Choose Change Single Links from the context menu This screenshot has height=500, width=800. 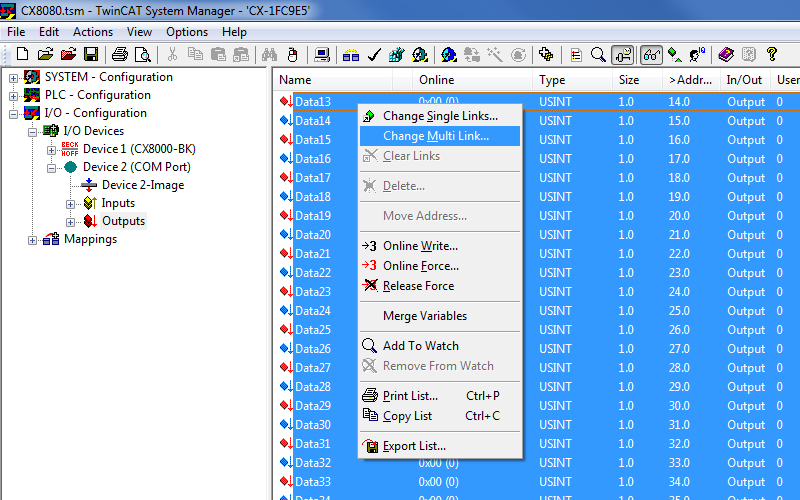point(440,116)
